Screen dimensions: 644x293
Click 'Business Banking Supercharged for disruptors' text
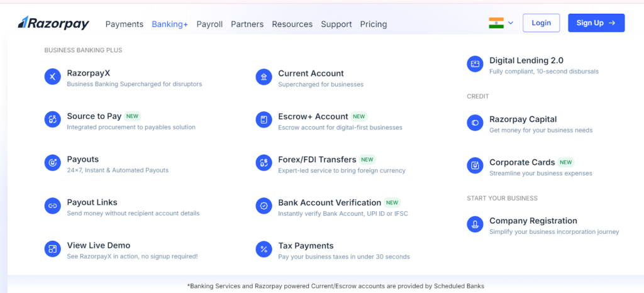pyautogui.click(x=135, y=84)
